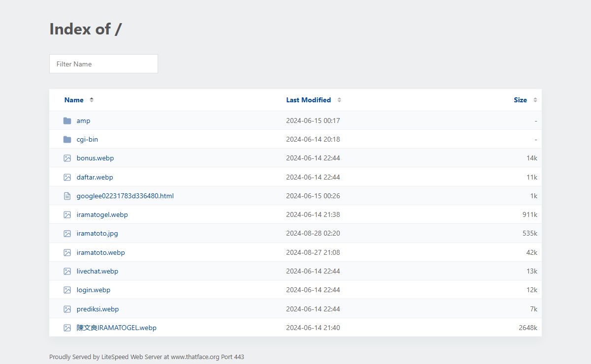The height and width of the screenshot is (364, 591).
Task: Click the image icon beside iramatoto.webp
Action: point(67,252)
